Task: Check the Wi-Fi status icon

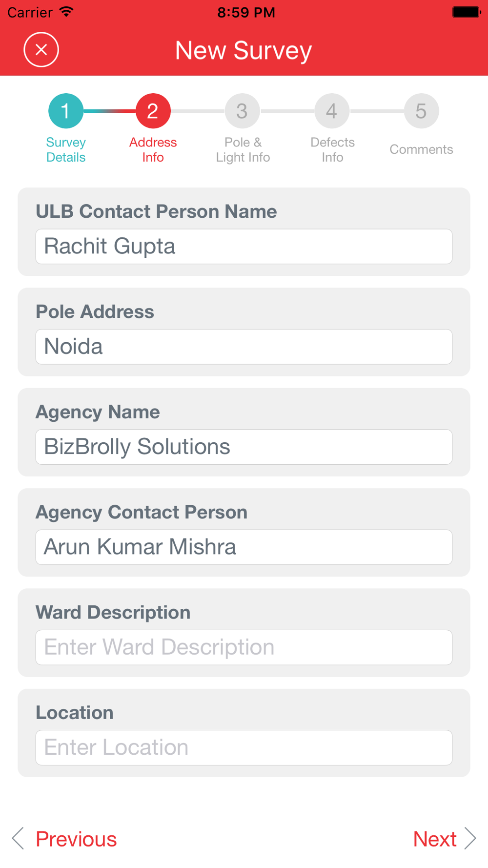Action: click(x=66, y=12)
